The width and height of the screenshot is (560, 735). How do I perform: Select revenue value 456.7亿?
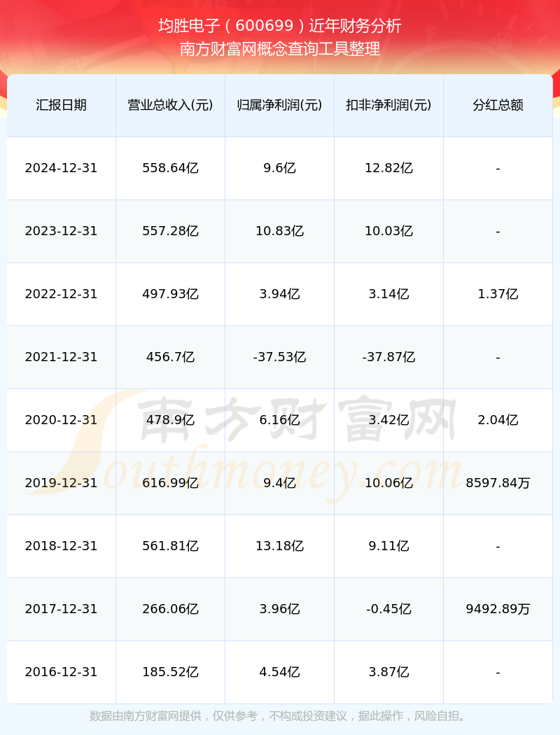tap(171, 357)
